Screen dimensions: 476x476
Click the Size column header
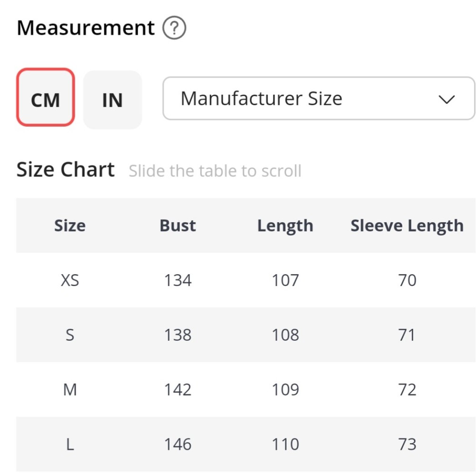[70, 226]
